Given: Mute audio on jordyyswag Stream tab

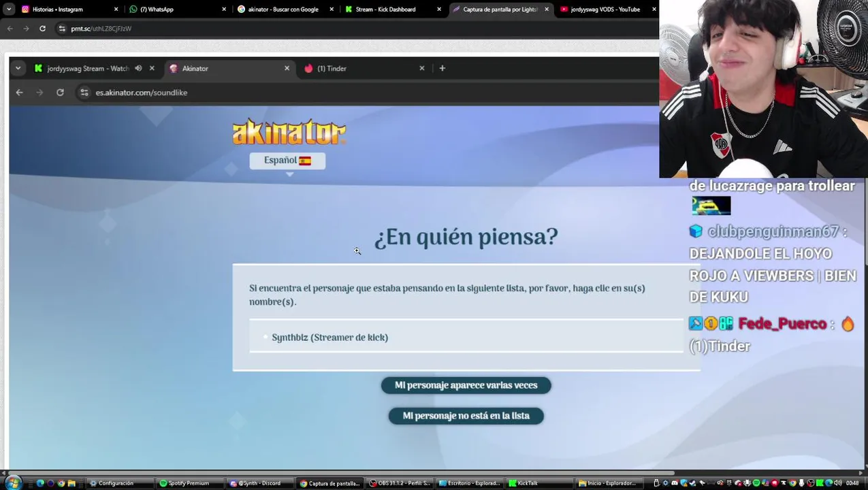Looking at the screenshot, I should (x=138, y=68).
